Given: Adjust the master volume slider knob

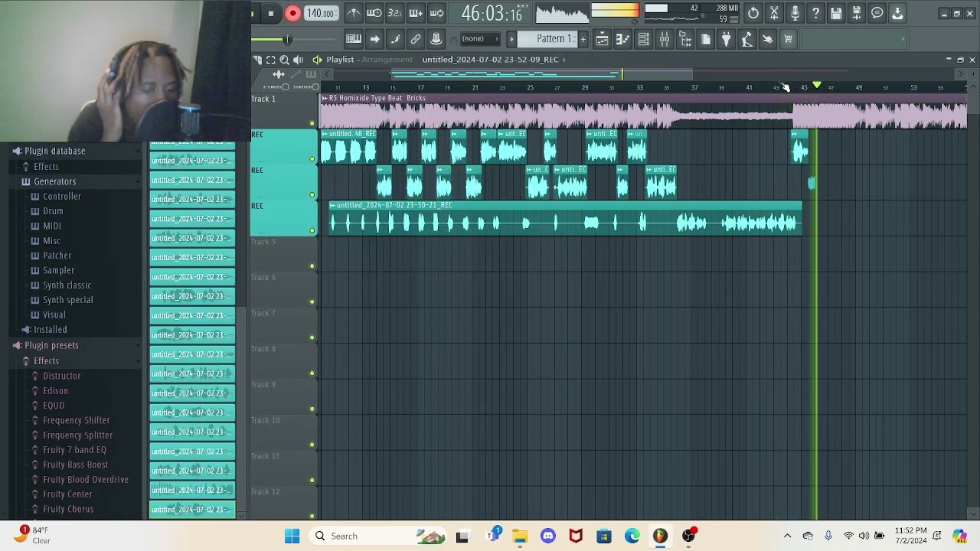Looking at the screenshot, I should click(287, 39).
